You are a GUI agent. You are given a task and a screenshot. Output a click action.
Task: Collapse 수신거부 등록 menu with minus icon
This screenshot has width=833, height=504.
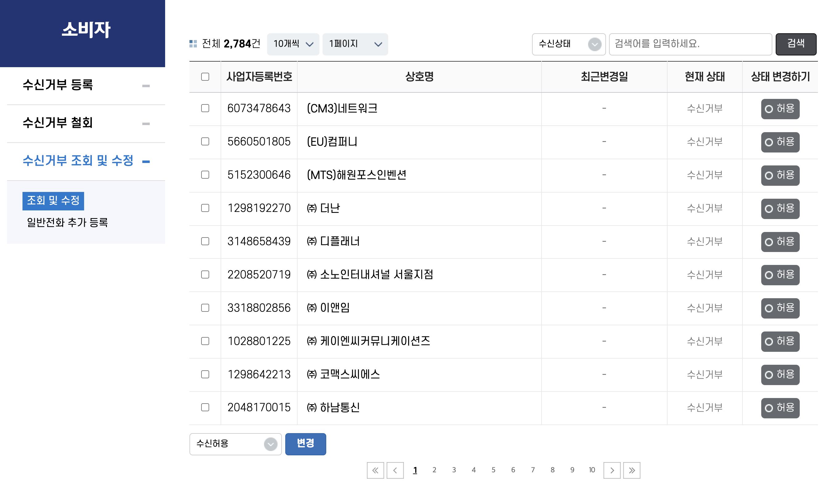click(x=146, y=86)
